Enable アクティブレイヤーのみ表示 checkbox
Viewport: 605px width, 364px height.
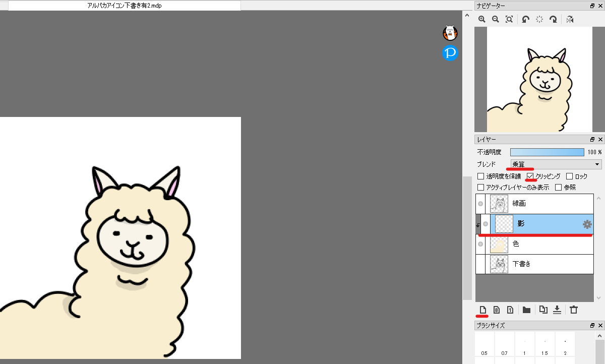pos(480,188)
